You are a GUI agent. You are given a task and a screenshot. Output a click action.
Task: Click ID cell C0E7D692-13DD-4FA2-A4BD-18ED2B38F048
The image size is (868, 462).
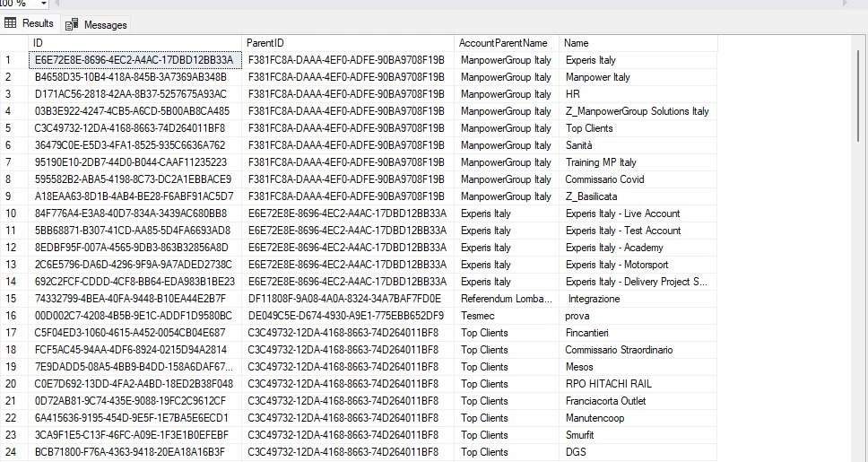[135, 384]
